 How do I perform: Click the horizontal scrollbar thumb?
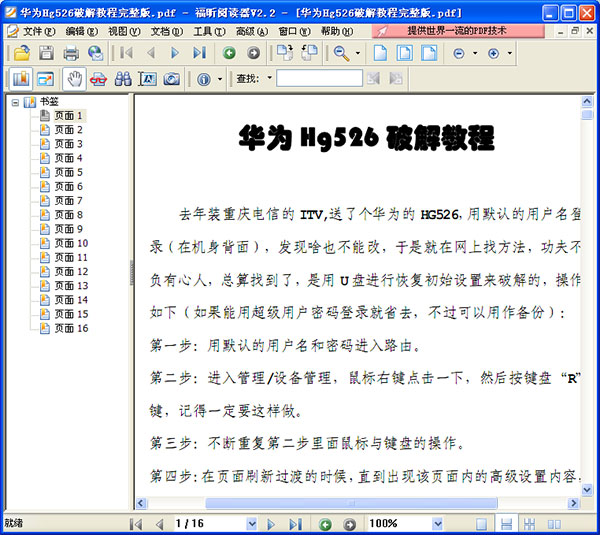[x=351, y=503]
